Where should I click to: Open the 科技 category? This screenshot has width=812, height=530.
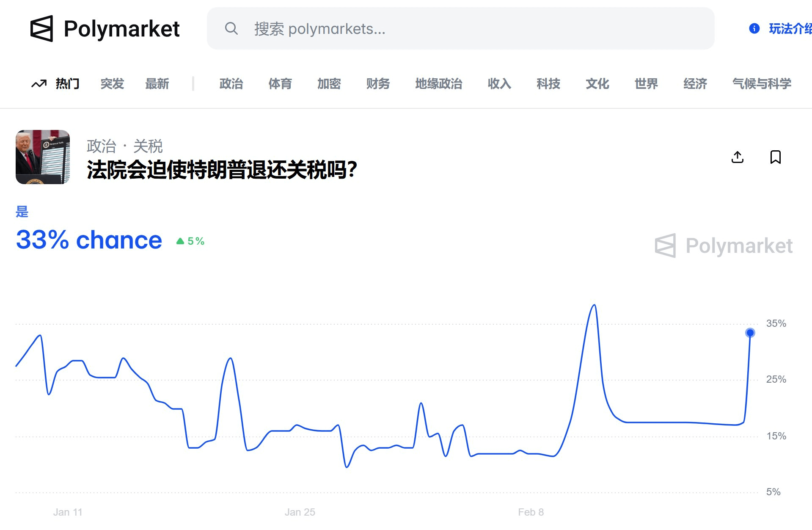(x=548, y=83)
